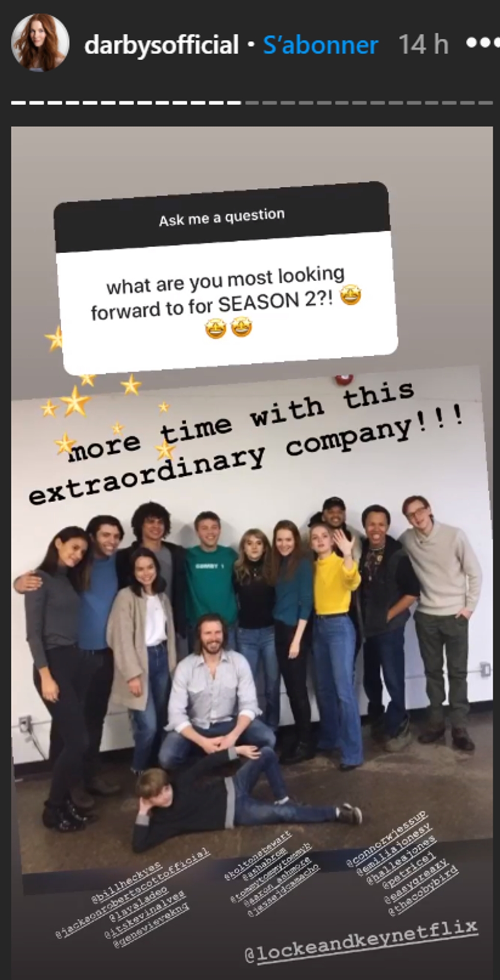Open the story's more options dots
This screenshot has height=980, width=500.
[482, 43]
